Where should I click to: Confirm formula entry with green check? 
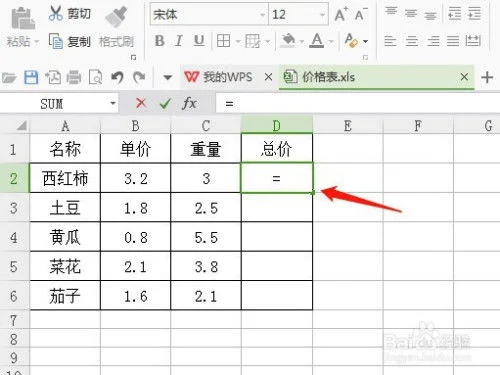tap(165, 103)
